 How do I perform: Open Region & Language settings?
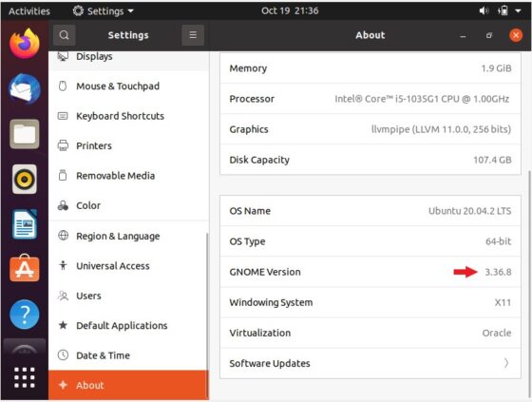click(x=128, y=236)
